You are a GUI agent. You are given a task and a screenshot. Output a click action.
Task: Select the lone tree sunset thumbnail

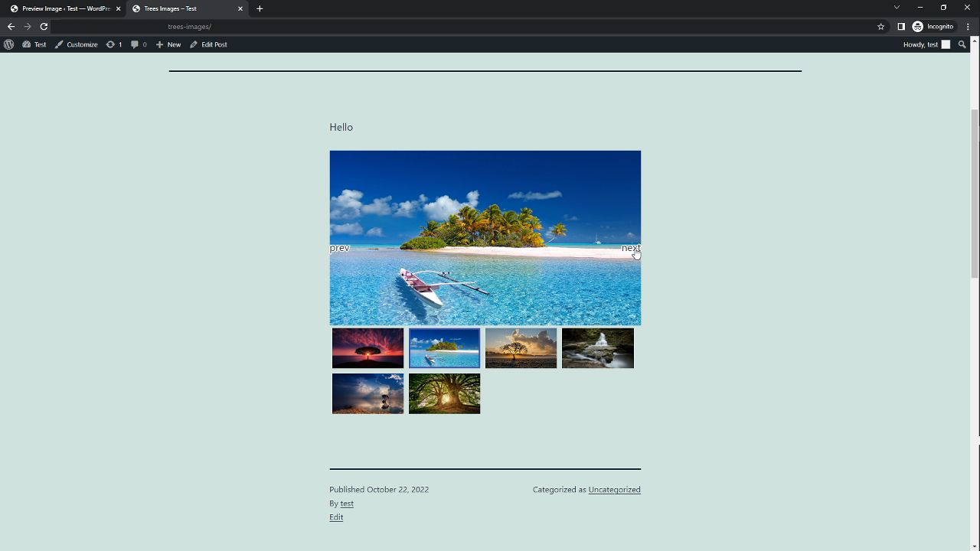(521, 348)
